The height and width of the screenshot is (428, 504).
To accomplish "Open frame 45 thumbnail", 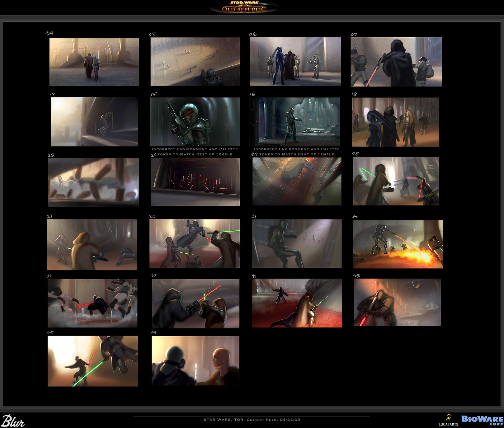I will tap(92, 361).
